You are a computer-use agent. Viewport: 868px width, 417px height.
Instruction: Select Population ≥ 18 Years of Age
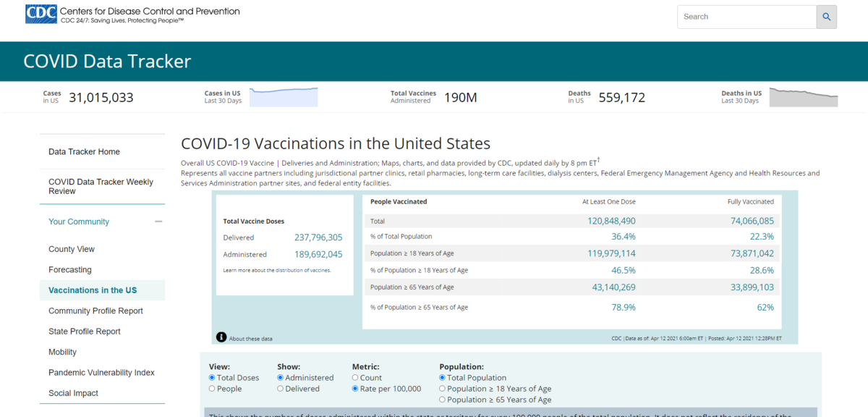click(443, 389)
